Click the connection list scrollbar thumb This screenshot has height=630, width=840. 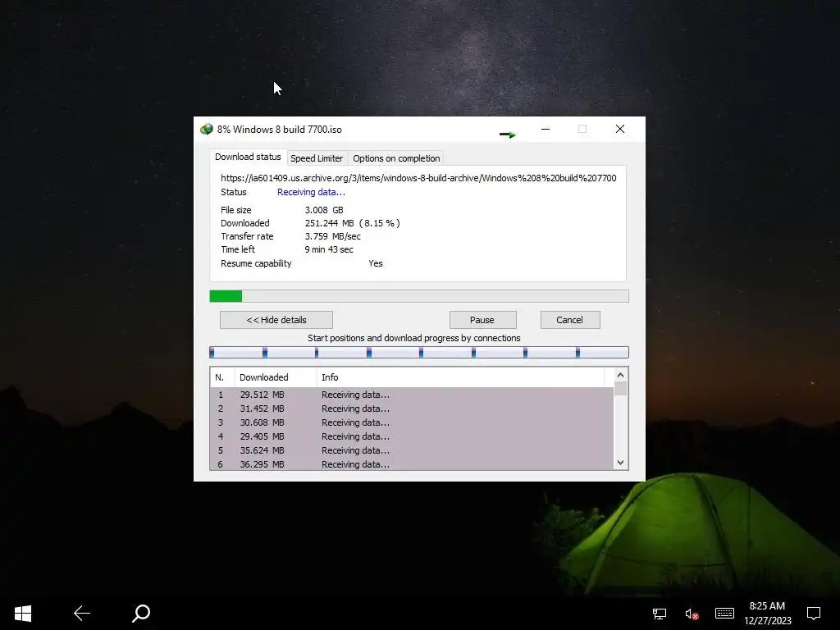620,388
